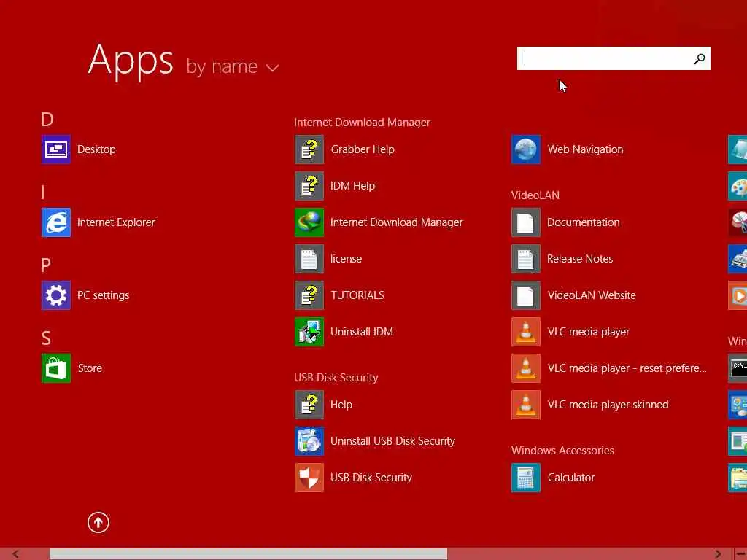Image resolution: width=747 pixels, height=560 pixels.
Task: Open Command Prompt icon at right edge
Action: point(738,368)
